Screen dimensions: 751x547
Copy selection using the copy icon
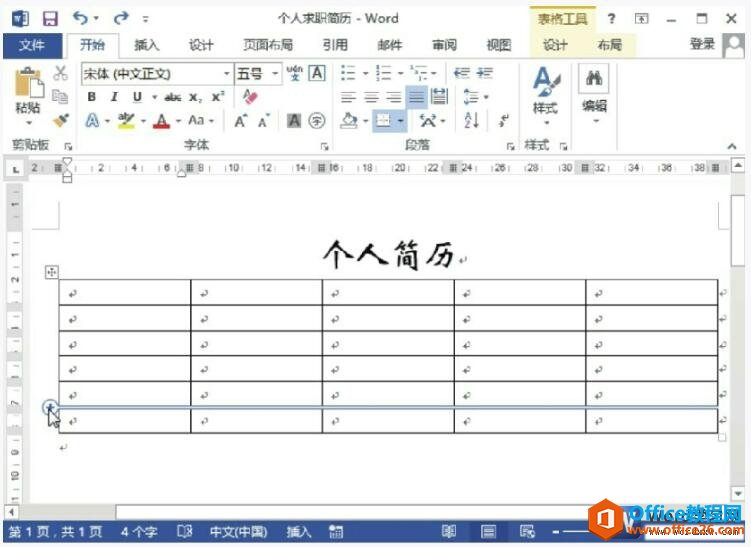[x=60, y=96]
